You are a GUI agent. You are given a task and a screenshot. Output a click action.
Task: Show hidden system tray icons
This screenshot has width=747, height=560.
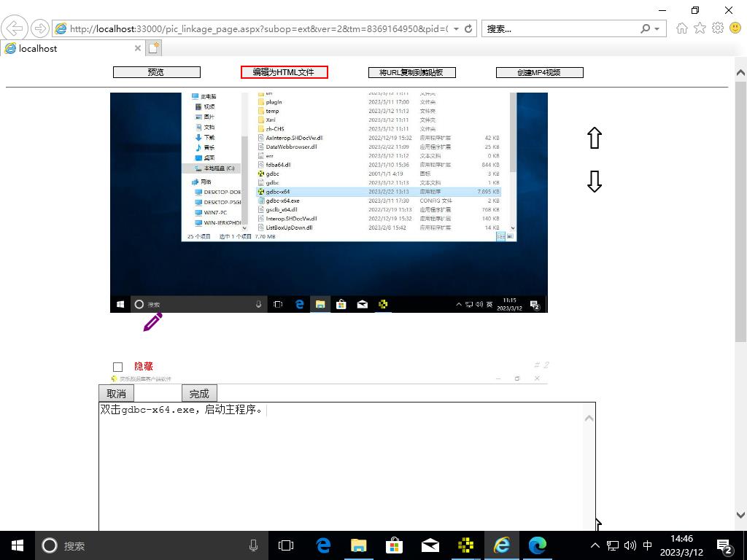[595, 545]
